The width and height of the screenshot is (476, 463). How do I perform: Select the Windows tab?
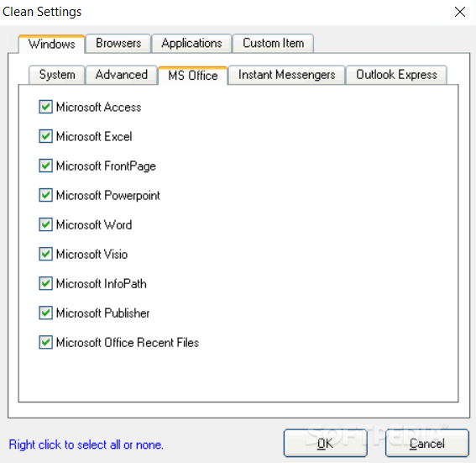pos(51,44)
